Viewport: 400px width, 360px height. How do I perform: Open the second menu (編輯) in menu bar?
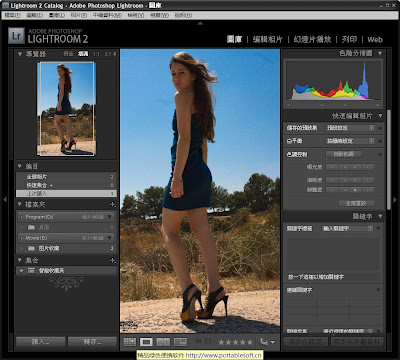tap(35, 15)
